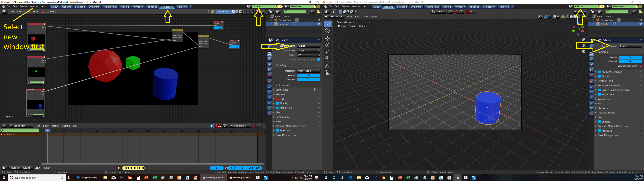Select the Measure ruler tool

[x=327, y=73]
